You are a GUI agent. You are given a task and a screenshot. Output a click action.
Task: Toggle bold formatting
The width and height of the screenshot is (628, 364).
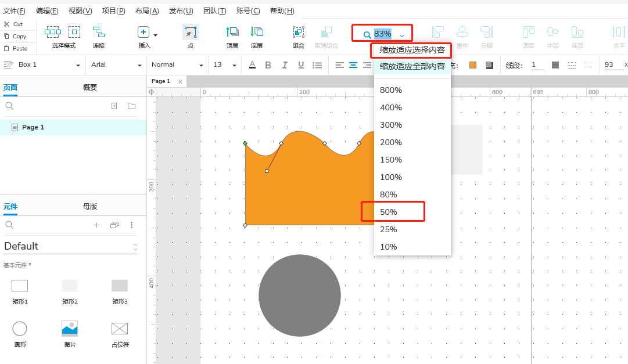pos(268,65)
